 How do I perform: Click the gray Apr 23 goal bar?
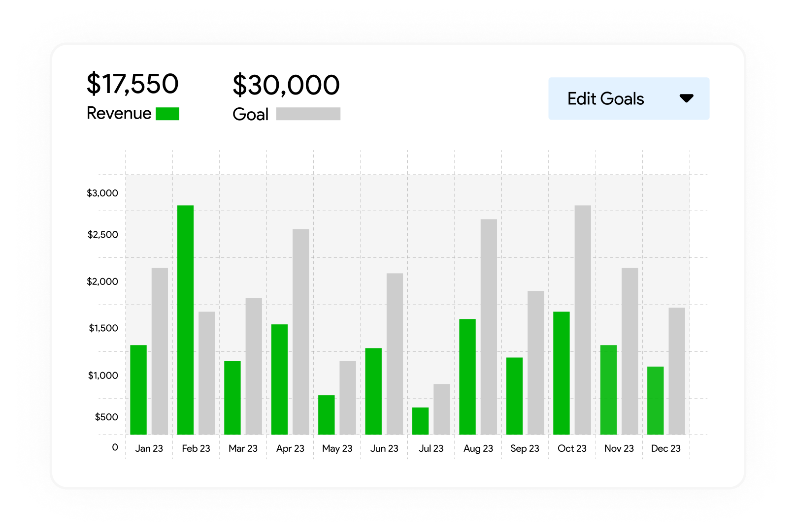(x=300, y=332)
